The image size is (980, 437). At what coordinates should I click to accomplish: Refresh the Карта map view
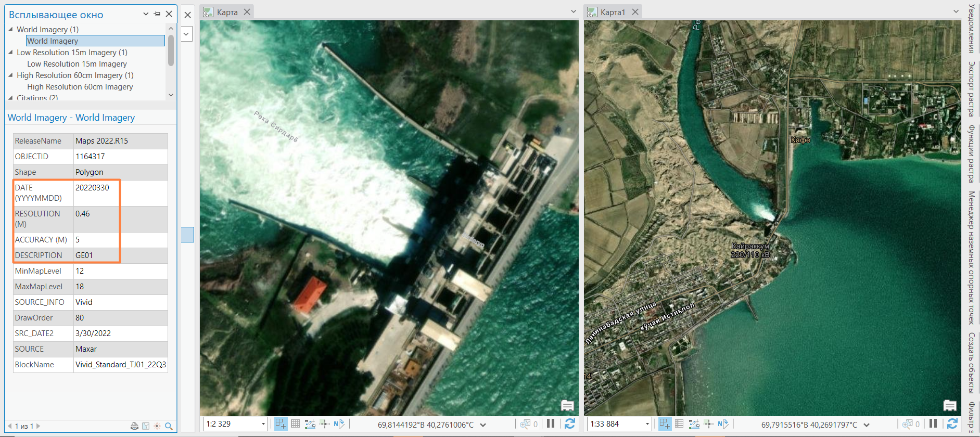point(570,424)
